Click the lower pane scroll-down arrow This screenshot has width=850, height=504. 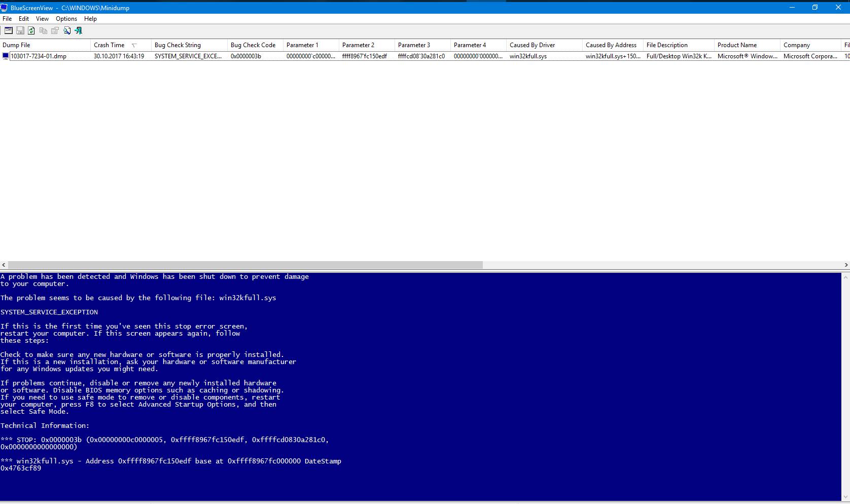845,497
